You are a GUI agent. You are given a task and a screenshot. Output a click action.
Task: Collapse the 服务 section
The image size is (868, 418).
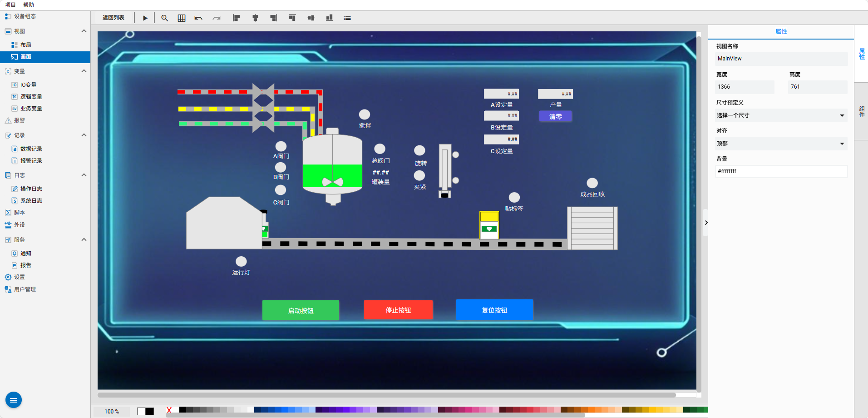[84, 240]
